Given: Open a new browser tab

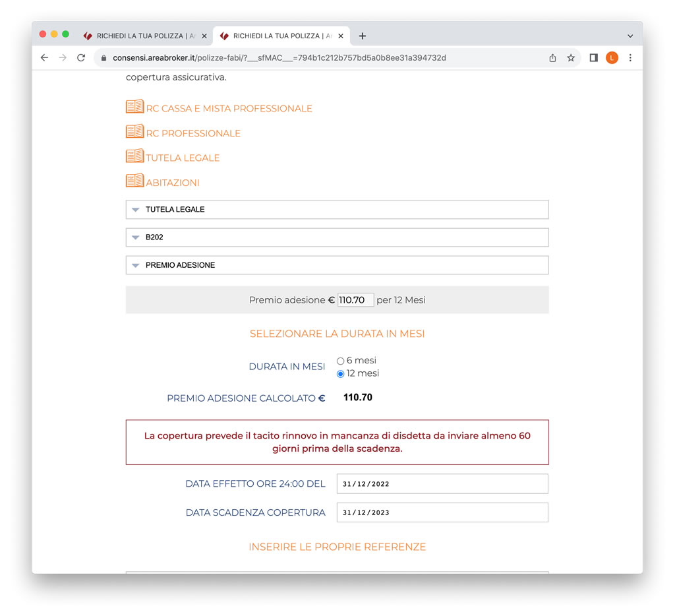Looking at the screenshot, I should tap(363, 36).
